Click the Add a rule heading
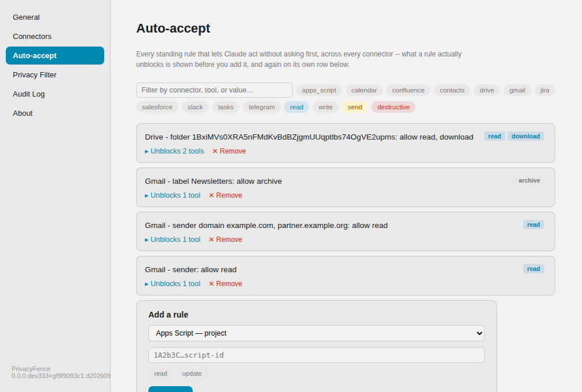Screen dimensions: 582x392 [168, 315]
